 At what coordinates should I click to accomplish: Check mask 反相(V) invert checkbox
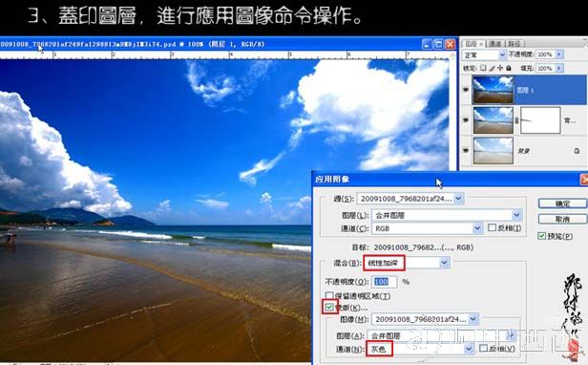[x=484, y=348]
